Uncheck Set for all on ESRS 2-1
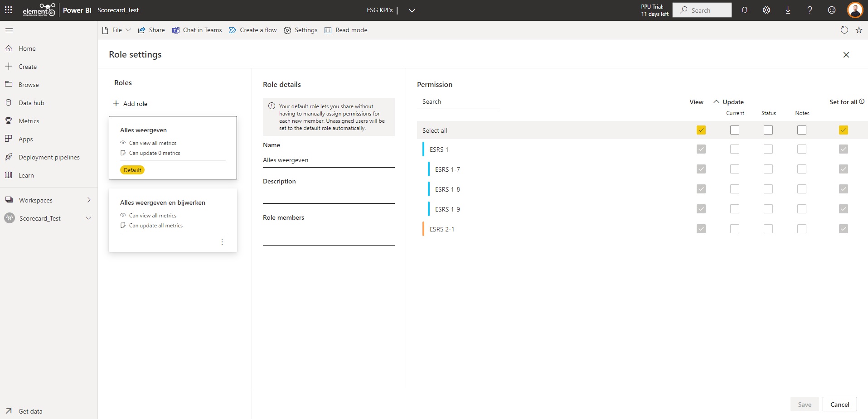 tap(843, 229)
